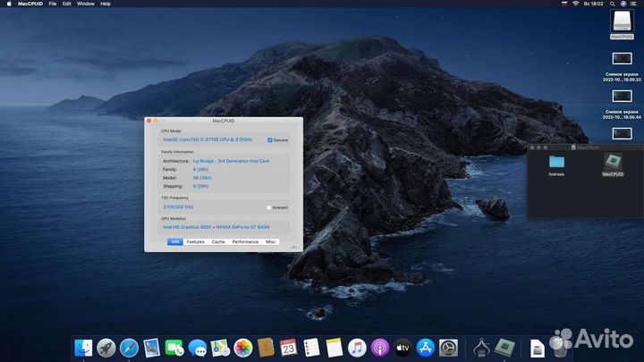Open Finder from the Dock
This screenshot has width=644, height=362.
83,348
